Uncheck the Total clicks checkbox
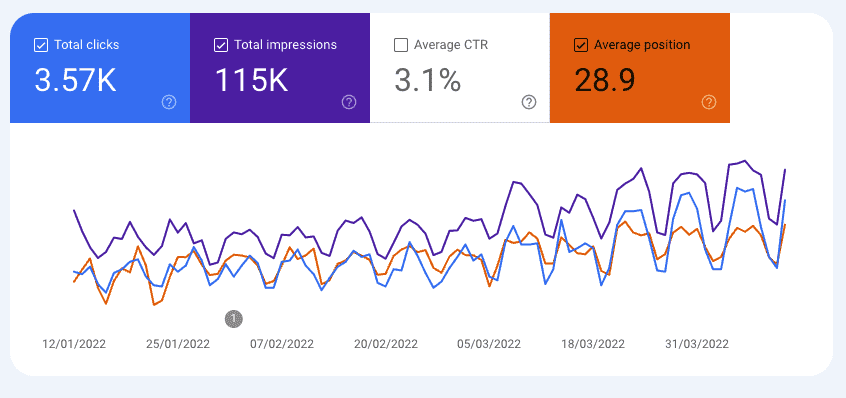Screen dimensions: 846x398 41,45
